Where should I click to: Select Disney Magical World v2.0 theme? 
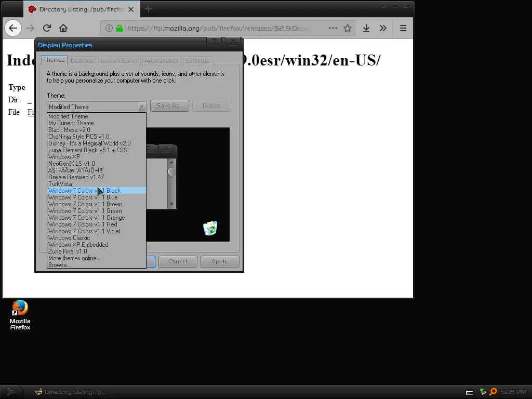tap(97, 143)
